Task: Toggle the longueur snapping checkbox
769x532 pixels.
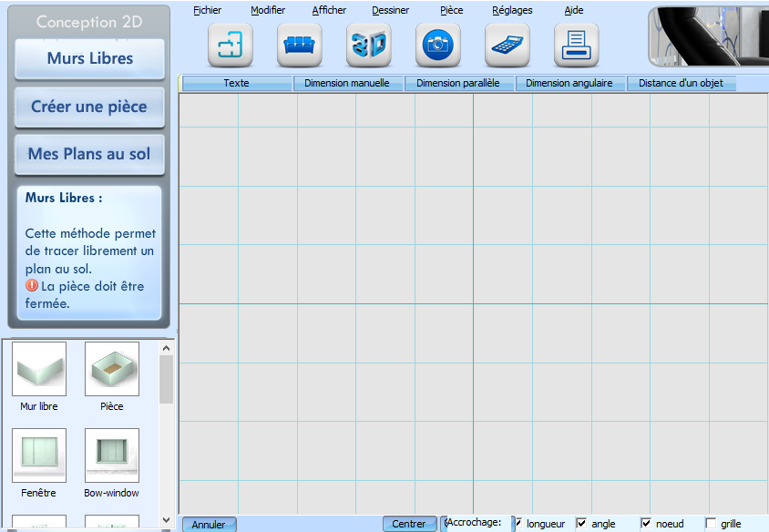Action: [518, 523]
